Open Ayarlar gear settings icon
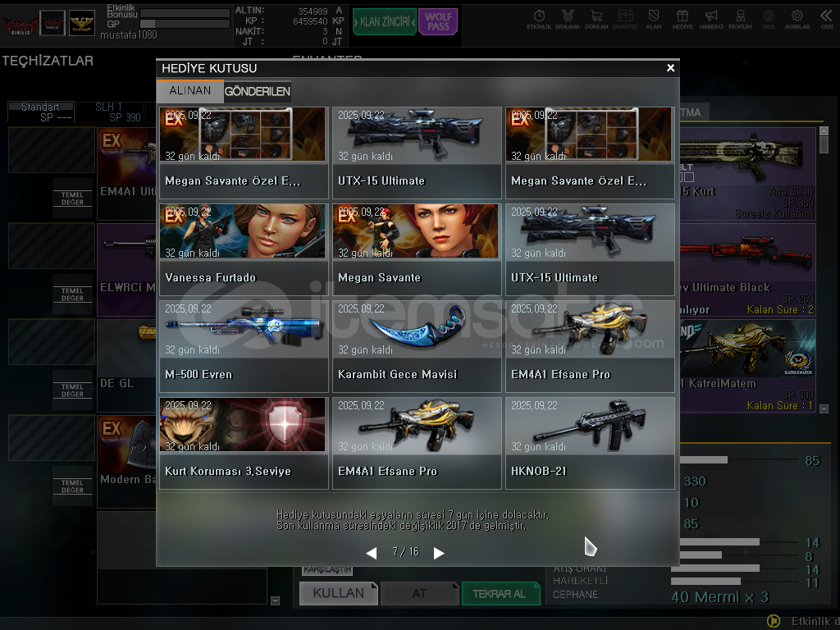 click(x=797, y=20)
